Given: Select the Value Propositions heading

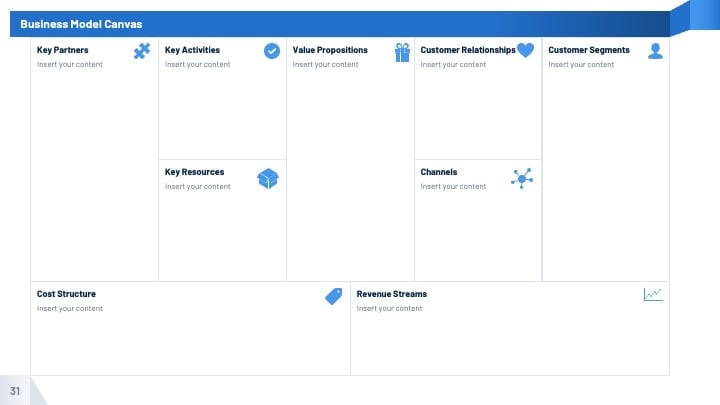Looking at the screenshot, I should point(330,50).
